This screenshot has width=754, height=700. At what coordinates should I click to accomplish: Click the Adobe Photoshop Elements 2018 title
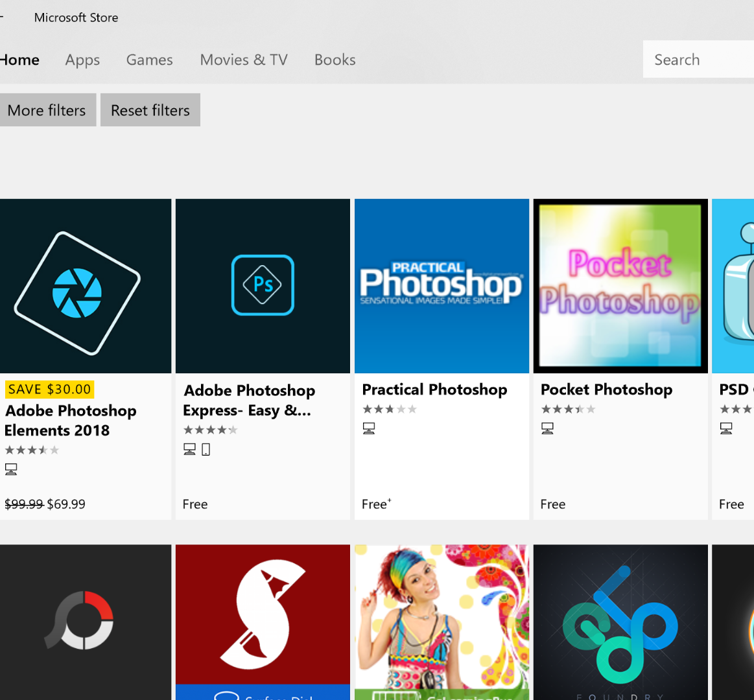click(71, 420)
